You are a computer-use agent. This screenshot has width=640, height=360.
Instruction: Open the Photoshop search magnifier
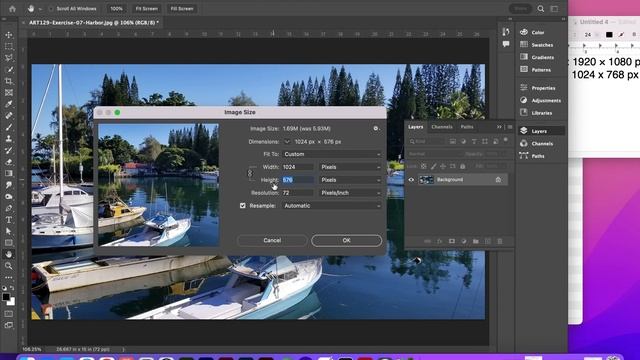coord(541,9)
